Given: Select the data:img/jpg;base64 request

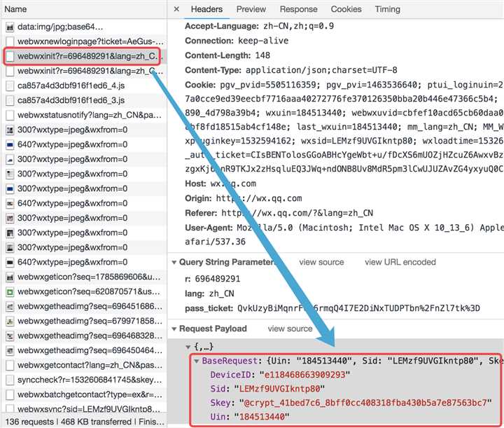Looking at the screenshot, I should tap(83, 27).
